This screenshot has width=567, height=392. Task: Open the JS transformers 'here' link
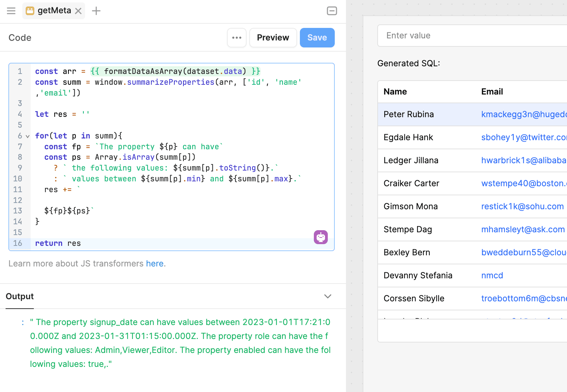(x=155, y=264)
